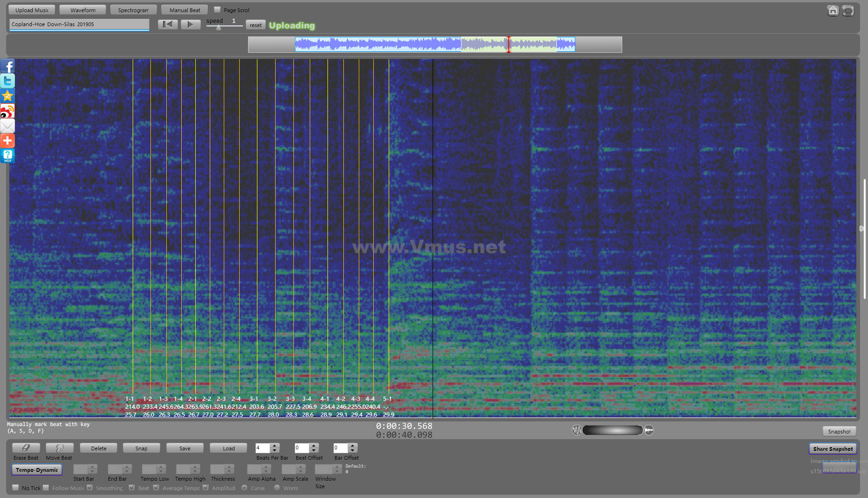The width and height of the screenshot is (868, 498).
Task: Click the Tempo Low stepper up arrow
Action: [161, 467]
